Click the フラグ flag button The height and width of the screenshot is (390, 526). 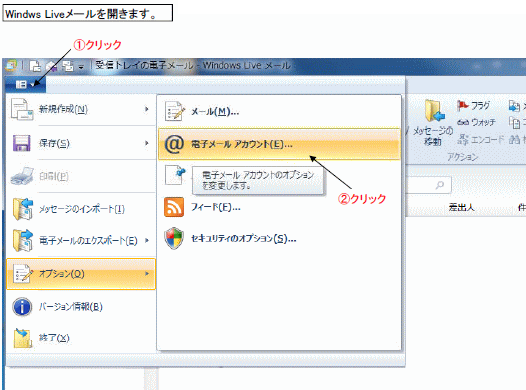coord(474,106)
